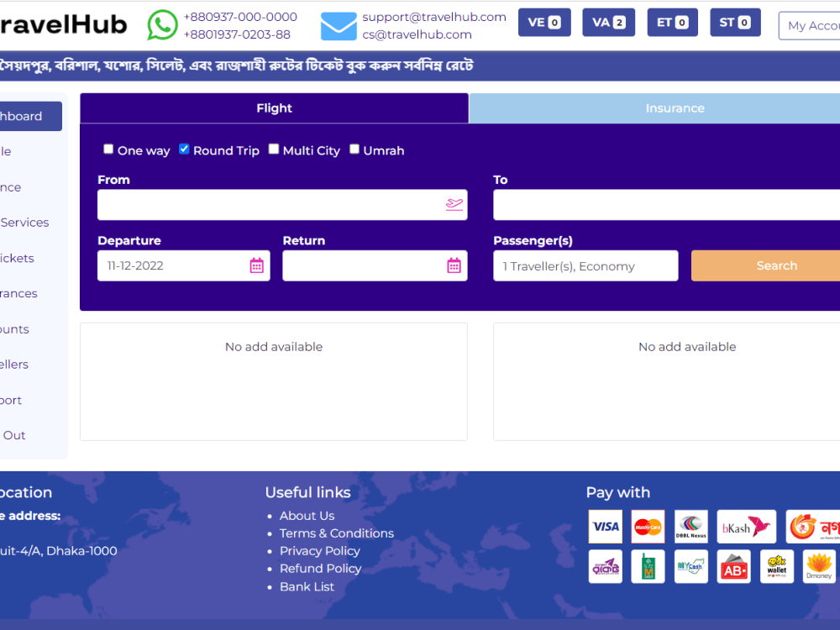Open the About Us link
Image resolution: width=840 pixels, height=630 pixels.
tap(307, 516)
